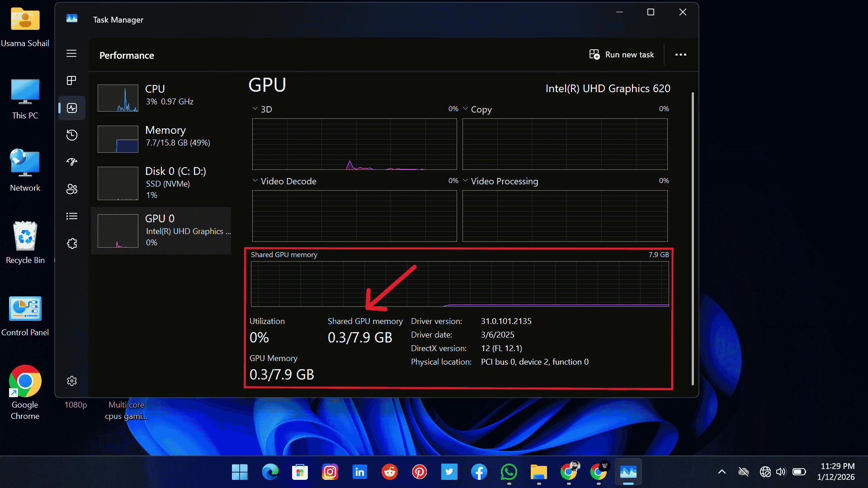Click the Run new task button
The width and height of the screenshot is (868, 488).
(622, 54)
